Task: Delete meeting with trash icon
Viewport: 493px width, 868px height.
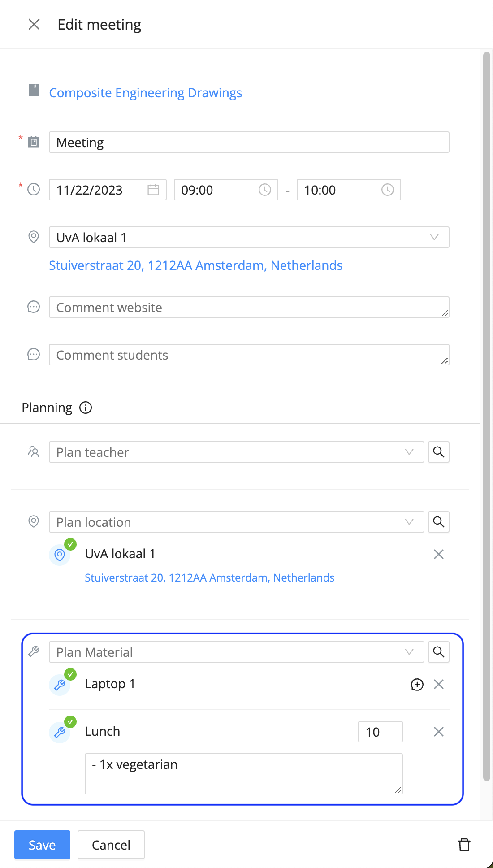Action: pyautogui.click(x=464, y=845)
